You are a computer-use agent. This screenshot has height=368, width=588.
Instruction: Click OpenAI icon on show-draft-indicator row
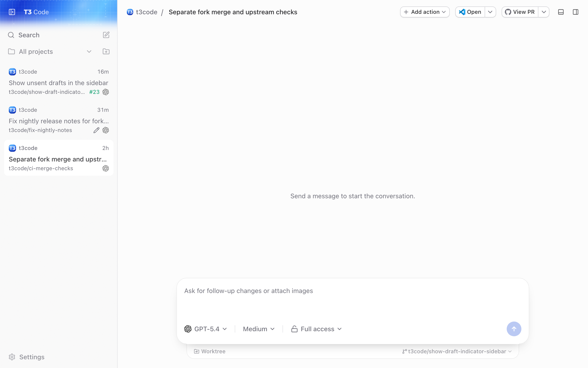106,92
